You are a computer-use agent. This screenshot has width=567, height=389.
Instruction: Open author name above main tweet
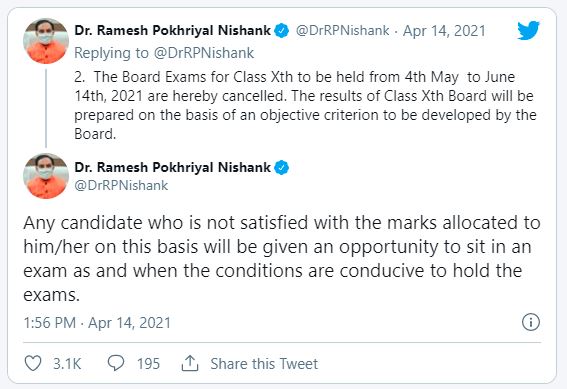tap(172, 167)
